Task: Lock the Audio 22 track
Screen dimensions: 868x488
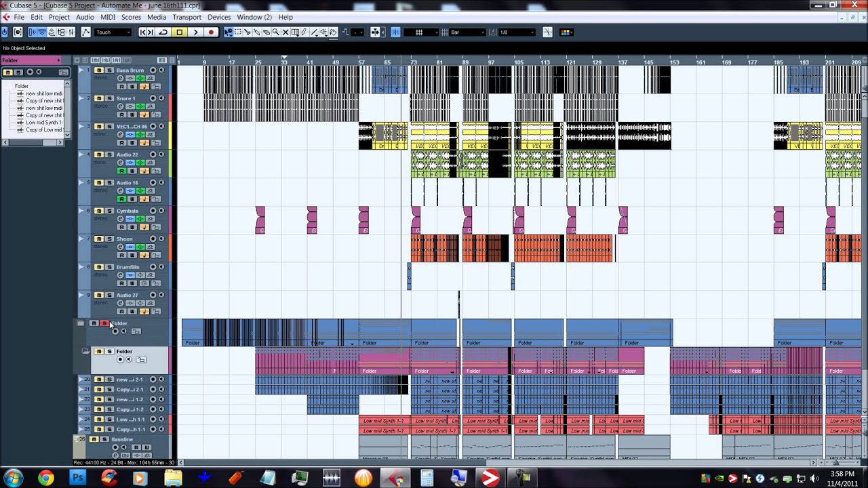Action: click(156, 171)
